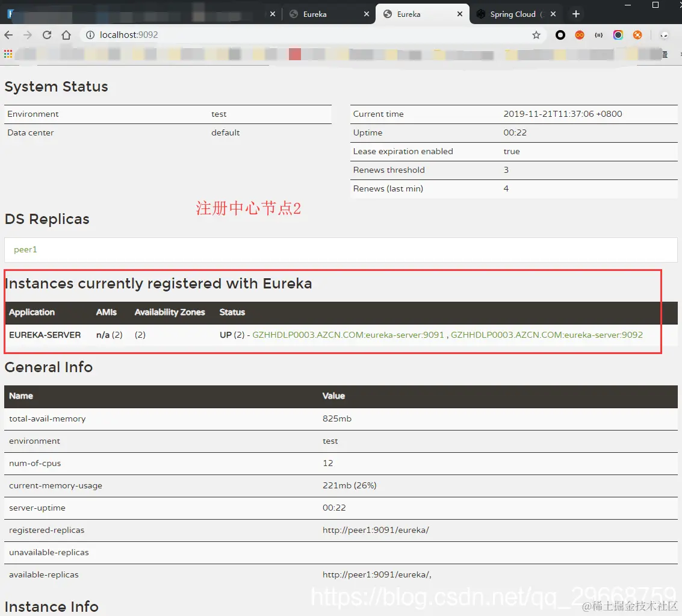Click the Lease expiration enabled label
Viewport: 682px width, 616px height.
[x=403, y=151]
